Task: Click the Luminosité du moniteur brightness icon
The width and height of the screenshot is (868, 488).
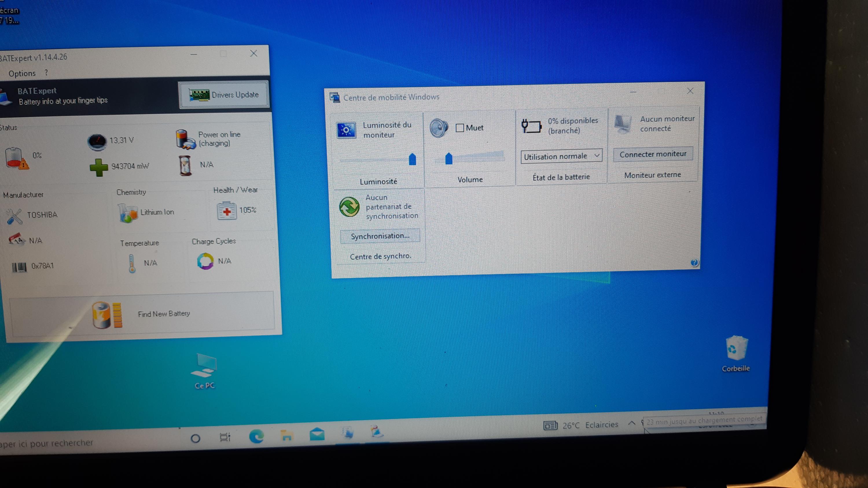Action: pyautogui.click(x=346, y=130)
